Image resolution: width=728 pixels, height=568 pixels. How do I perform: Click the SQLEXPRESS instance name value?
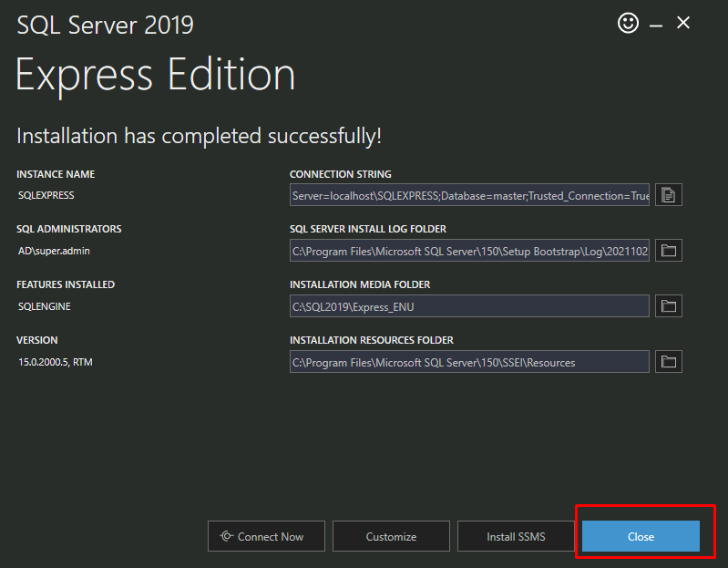point(46,195)
